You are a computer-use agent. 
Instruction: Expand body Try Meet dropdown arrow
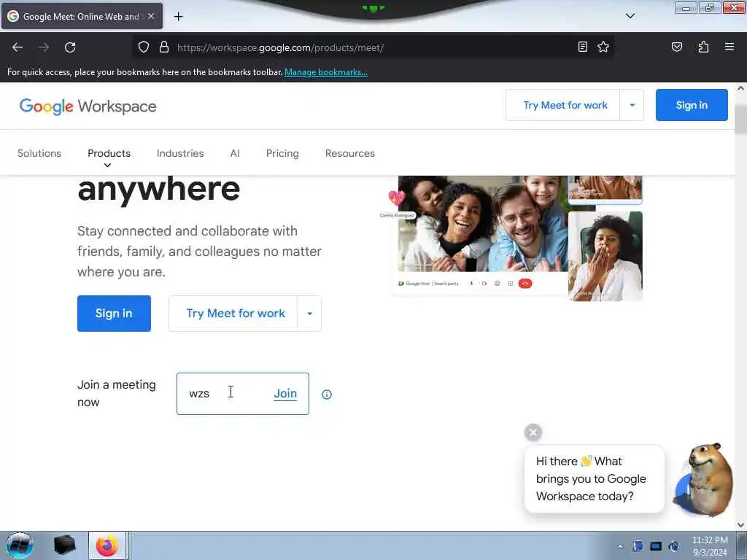[x=309, y=314]
